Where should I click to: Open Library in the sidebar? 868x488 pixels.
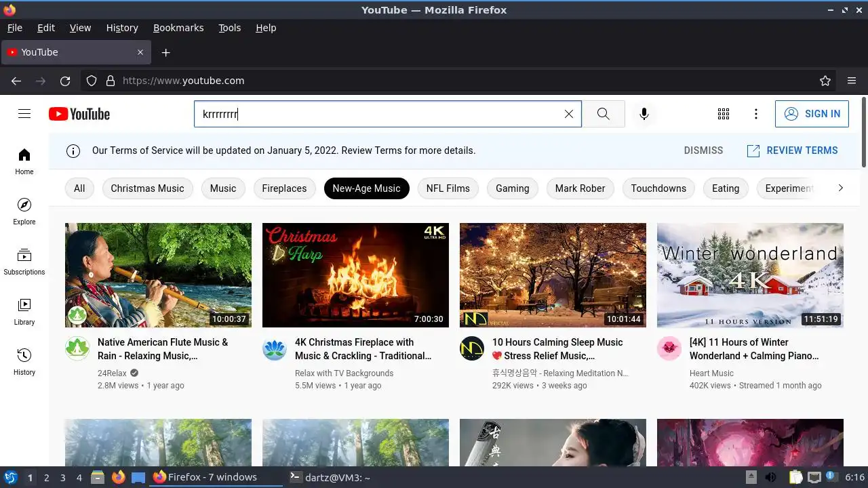click(24, 312)
